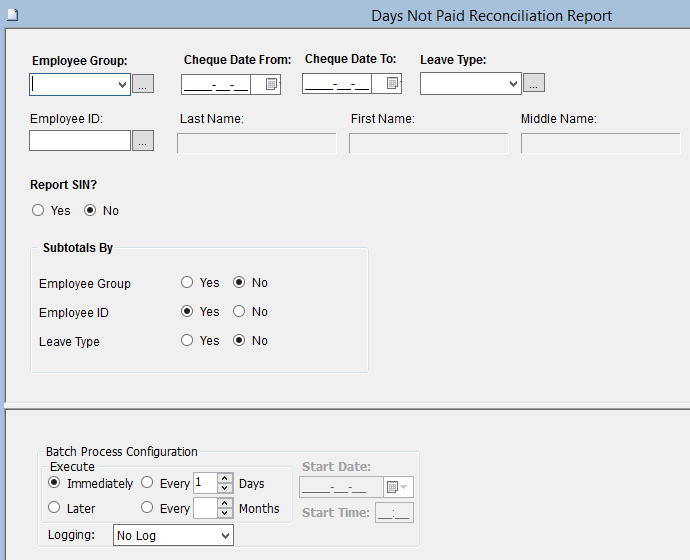Click the document icon in title bar
690x560 pixels.
click(x=9, y=14)
